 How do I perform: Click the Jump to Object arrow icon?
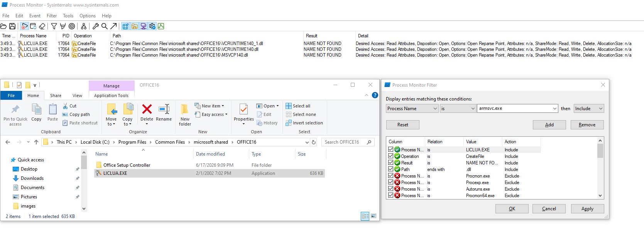113,26
